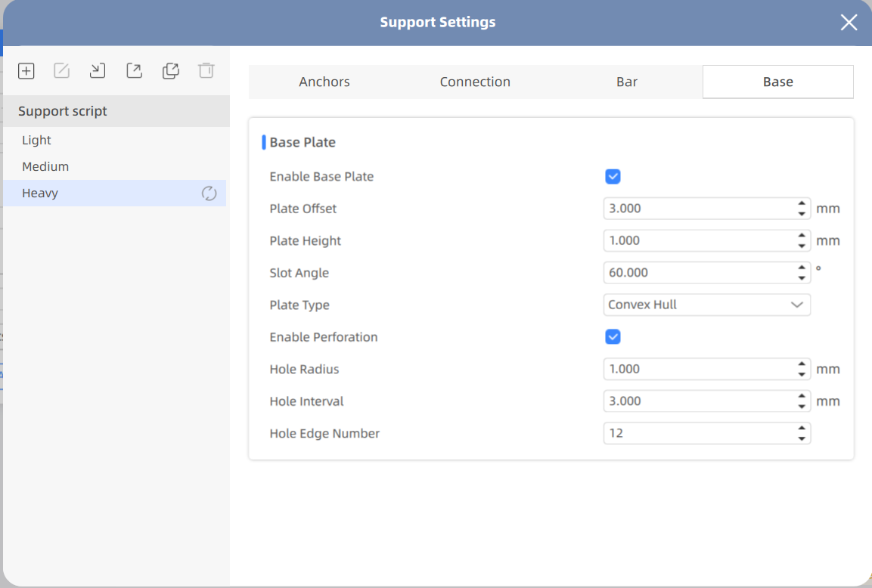The image size is (872, 588).
Task: Click the edit script name icon
Action: point(62,71)
